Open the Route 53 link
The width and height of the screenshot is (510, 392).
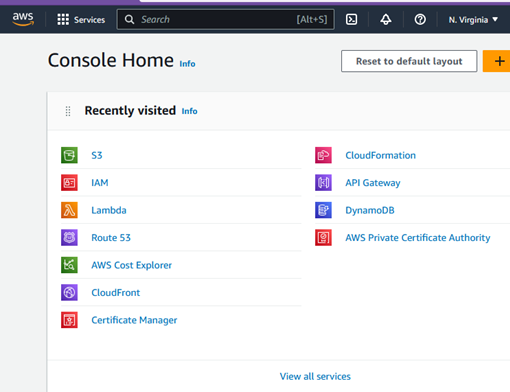point(111,238)
